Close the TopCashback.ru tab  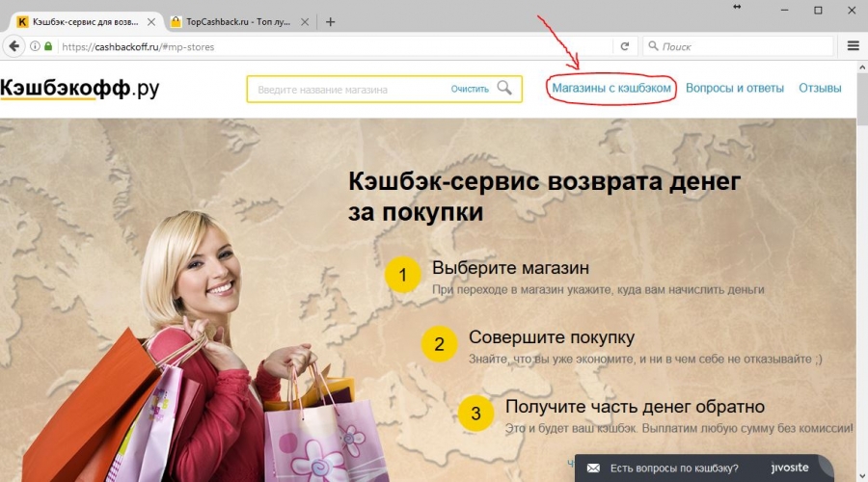(305, 22)
